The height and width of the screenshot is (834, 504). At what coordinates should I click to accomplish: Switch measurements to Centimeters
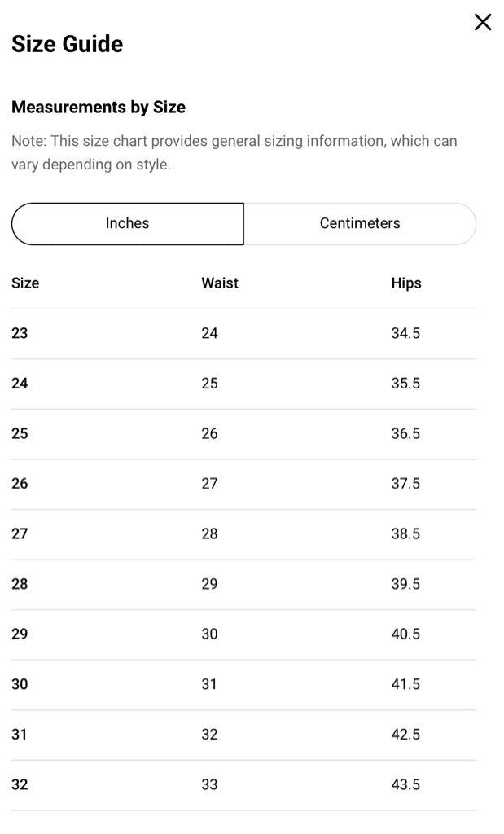point(360,223)
